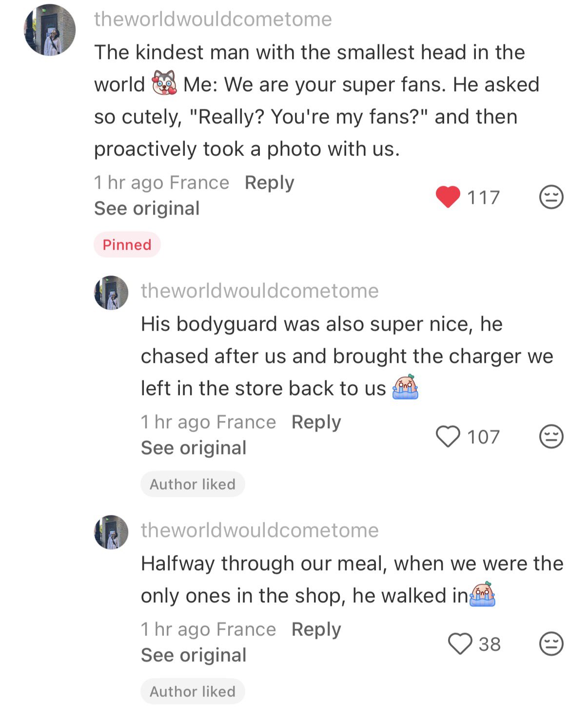Click Author liked badge under the bodyguard reply
Viewport: 588px width, 716px height.
pyautogui.click(x=193, y=484)
